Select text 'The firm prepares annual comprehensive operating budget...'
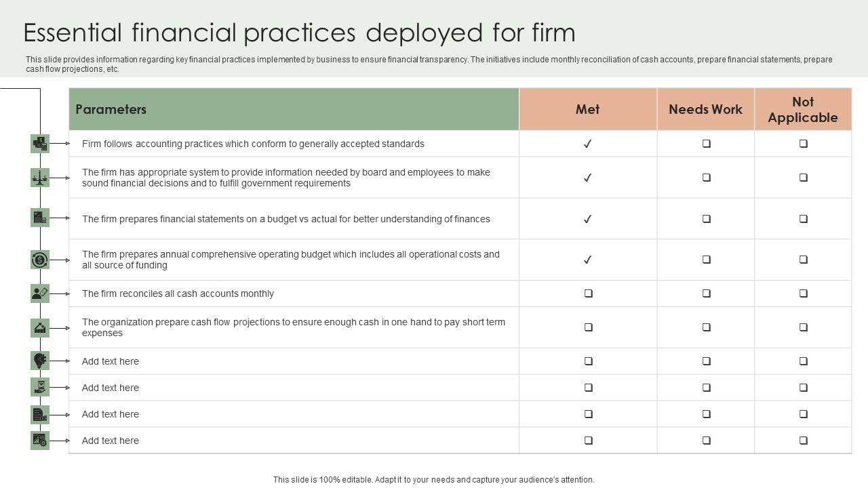The image size is (868, 488). [x=291, y=260]
